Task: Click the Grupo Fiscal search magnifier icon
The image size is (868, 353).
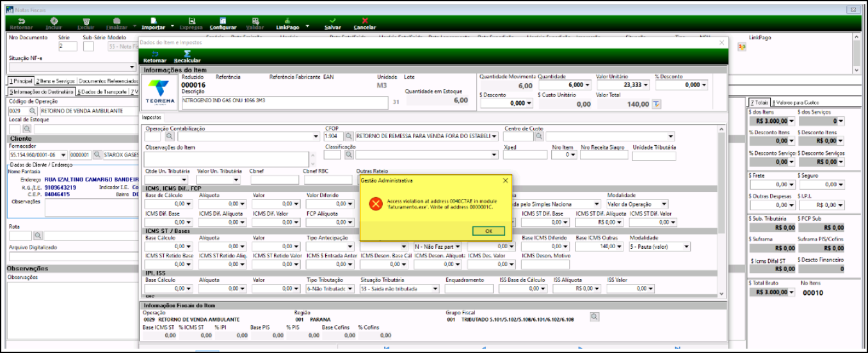Action: [x=594, y=317]
